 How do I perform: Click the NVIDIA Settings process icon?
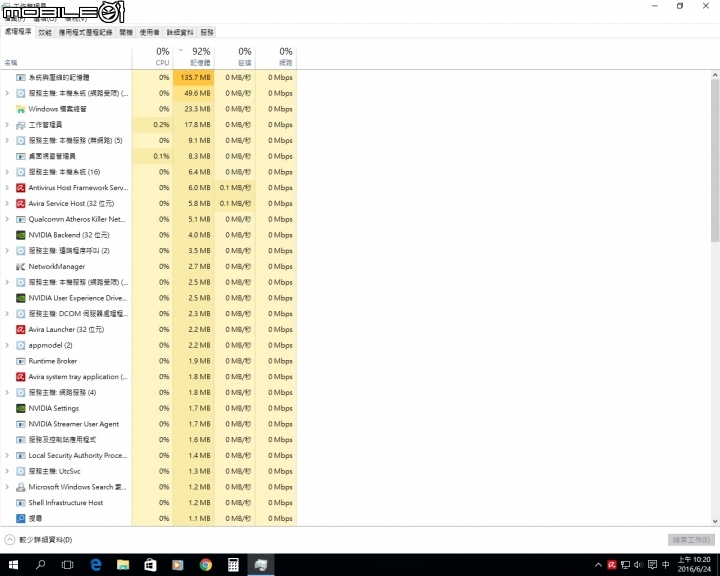[x=20, y=408]
